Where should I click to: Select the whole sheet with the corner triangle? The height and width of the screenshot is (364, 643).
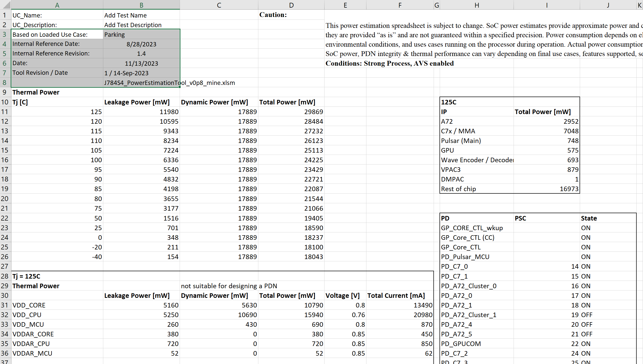pos(6,5)
